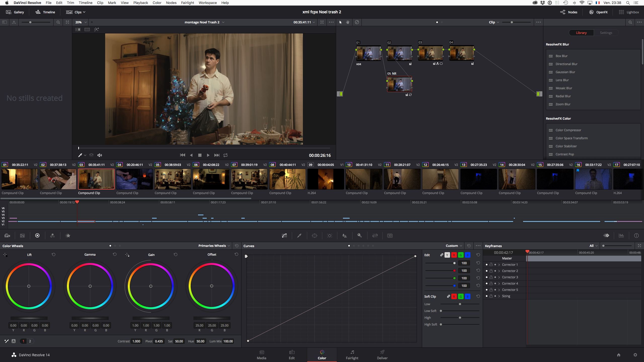The width and height of the screenshot is (644, 362).
Task: Toggle the OpenFX panel button
Action: click(x=598, y=12)
